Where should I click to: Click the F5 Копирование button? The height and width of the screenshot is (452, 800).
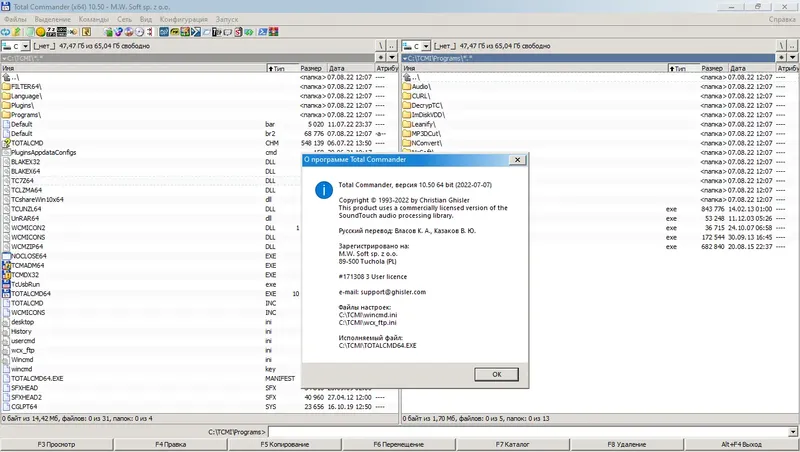click(x=285, y=444)
